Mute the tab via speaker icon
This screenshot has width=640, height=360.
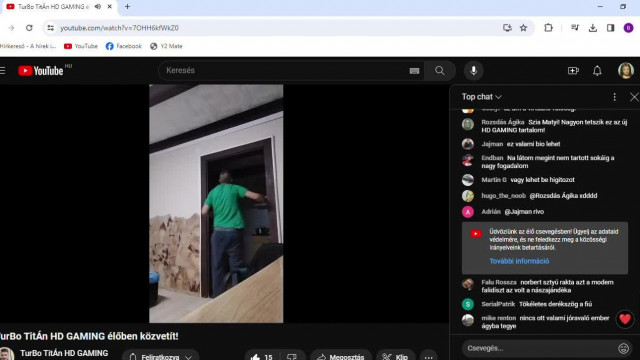98,7
